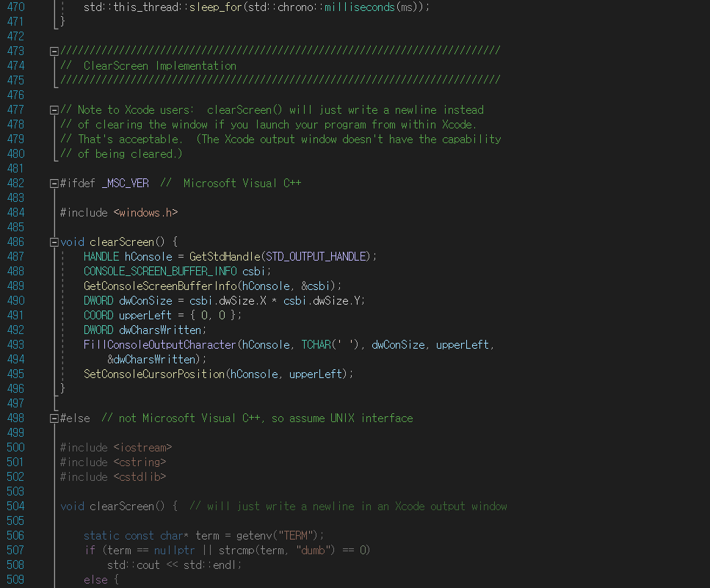
Task: Collapse the ClearScreen Implementation comment block
Action: [53, 51]
